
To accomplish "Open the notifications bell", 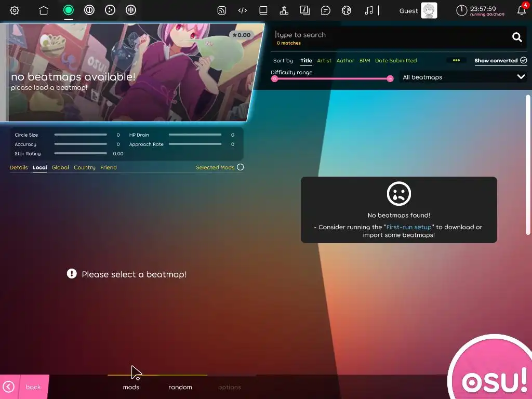I will pos(522,10).
